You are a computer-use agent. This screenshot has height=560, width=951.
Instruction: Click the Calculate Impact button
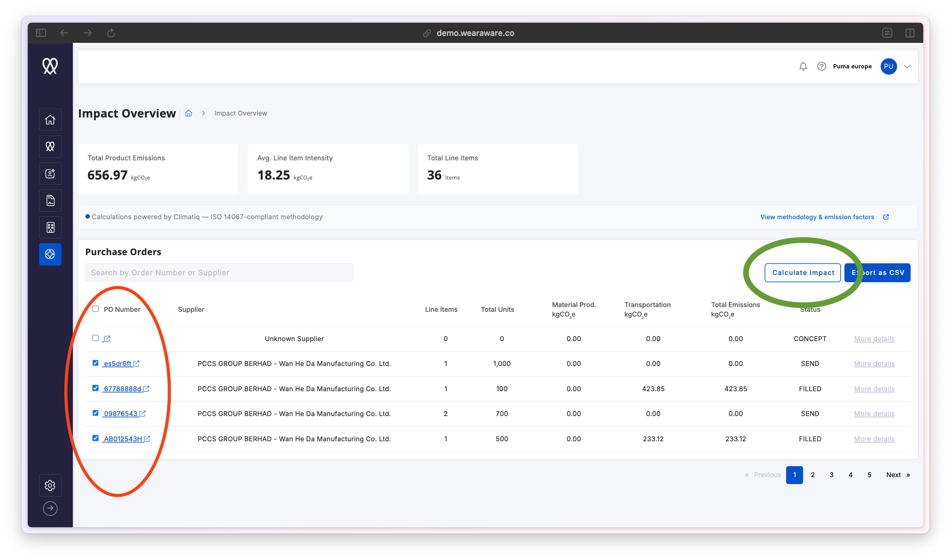pyautogui.click(x=803, y=272)
